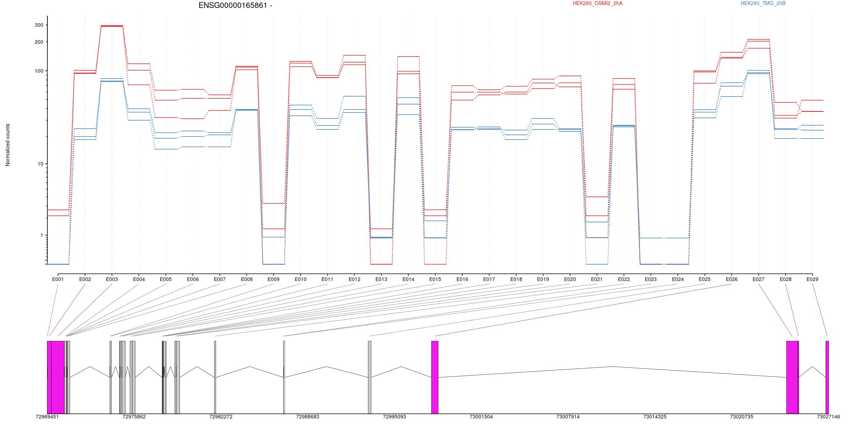The height and width of the screenshot is (434, 868).
Task: Click exon label E025
Action: (x=705, y=279)
